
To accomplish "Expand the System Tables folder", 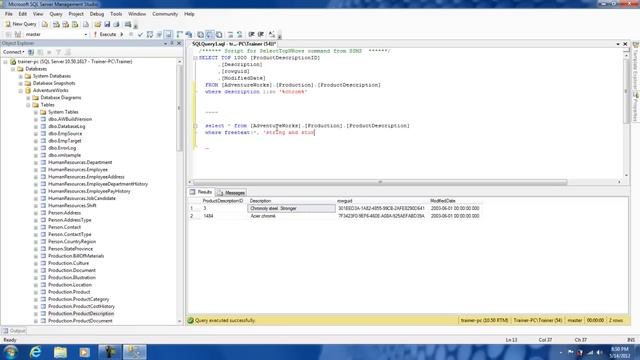I will [x=36, y=112].
